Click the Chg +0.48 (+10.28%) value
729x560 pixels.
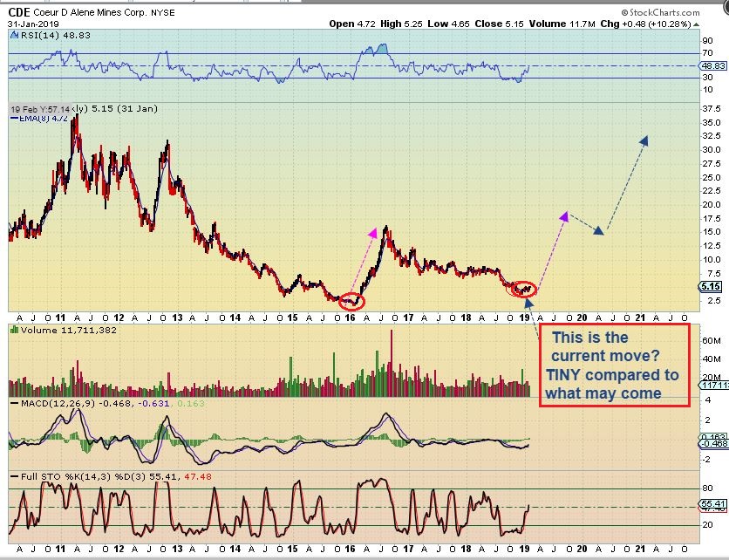tap(645, 24)
